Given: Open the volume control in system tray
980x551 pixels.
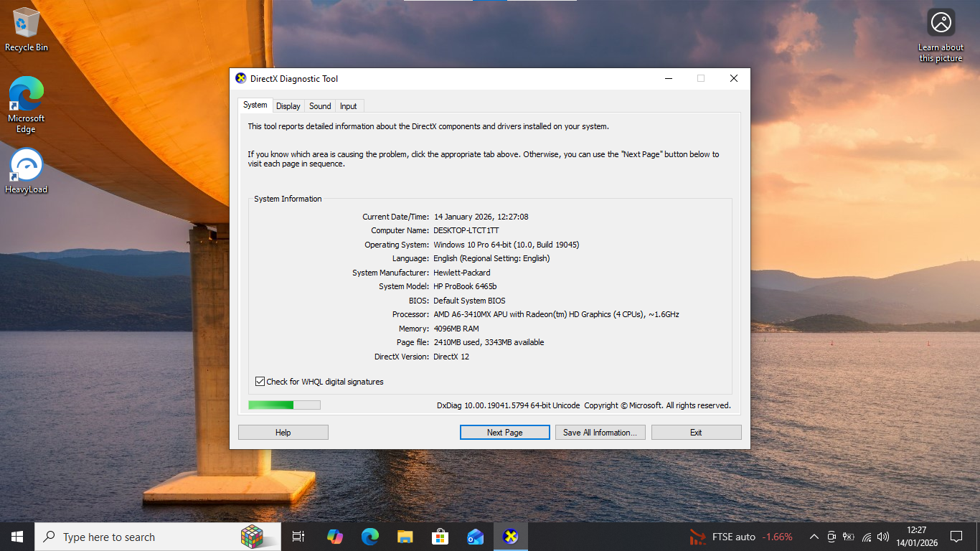Looking at the screenshot, I should [x=883, y=537].
